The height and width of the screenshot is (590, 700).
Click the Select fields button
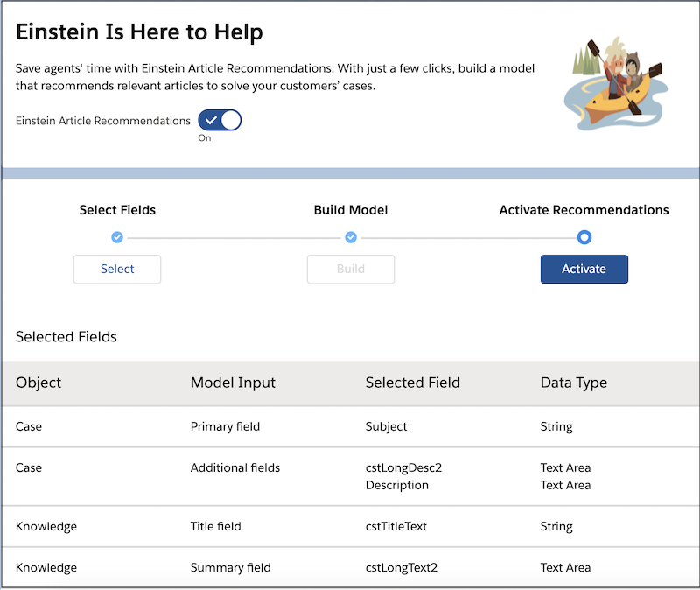[117, 269]
